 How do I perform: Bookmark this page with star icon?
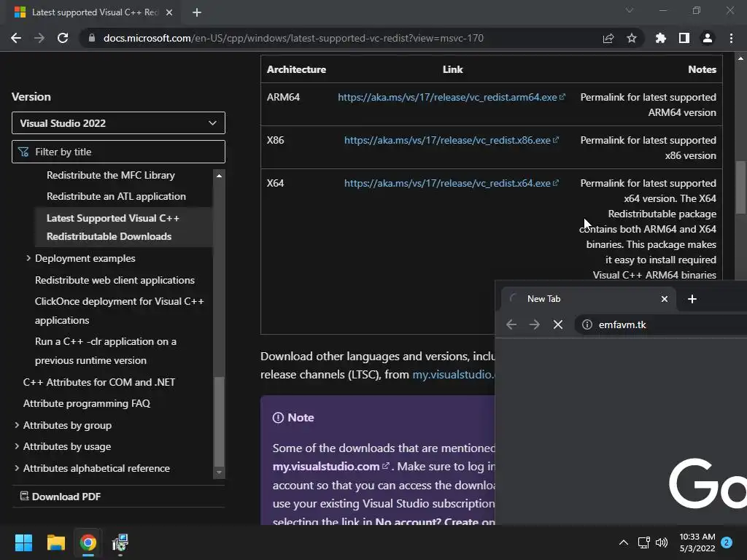(631, 38)
